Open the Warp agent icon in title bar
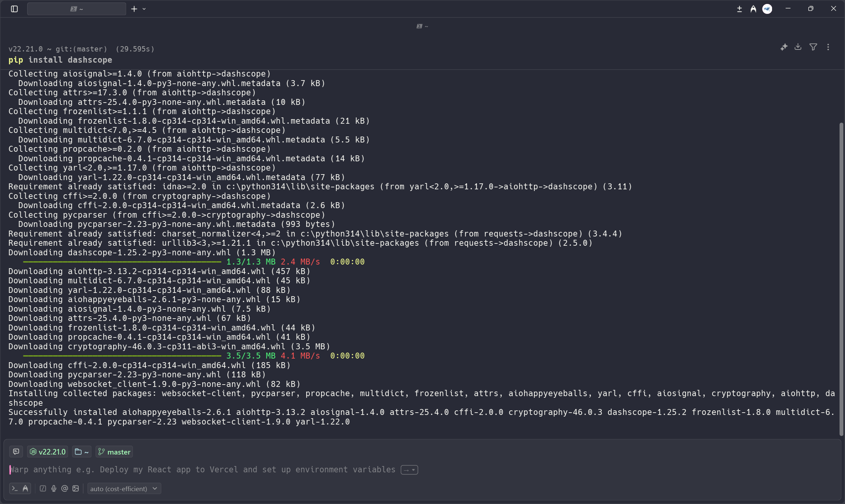845x504 pixels. (x=753, y=9)
